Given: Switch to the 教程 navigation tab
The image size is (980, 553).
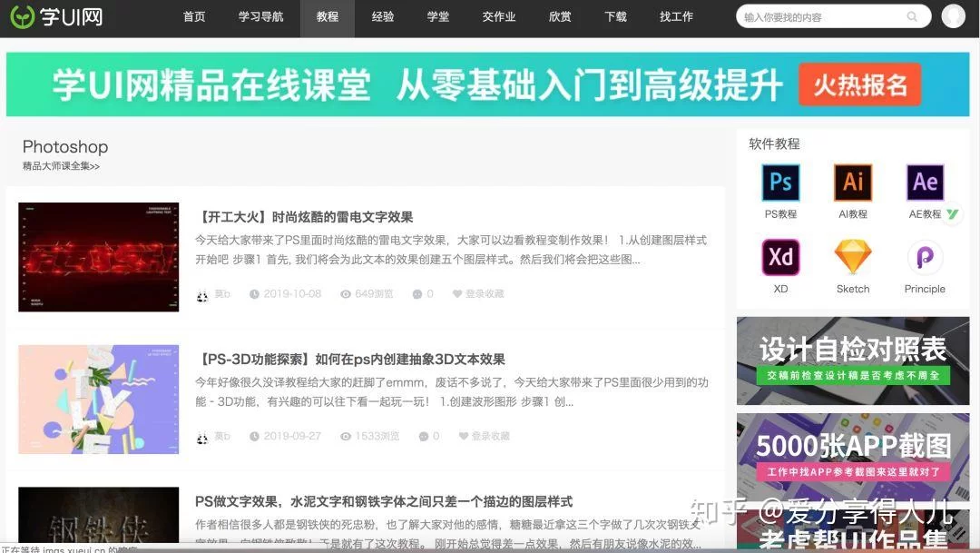Looking at the screenshot, I should [x=328, y=16].
